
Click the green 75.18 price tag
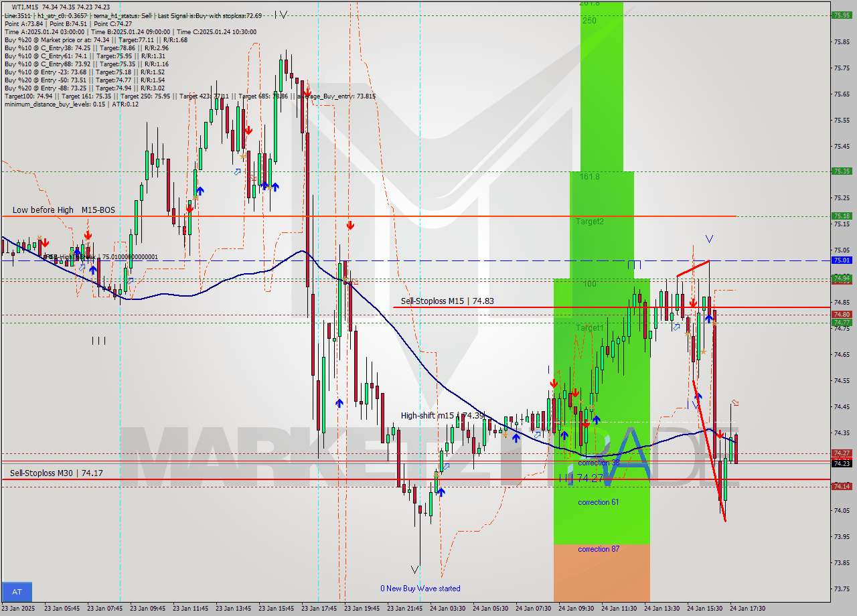click(x=842, y=216)
